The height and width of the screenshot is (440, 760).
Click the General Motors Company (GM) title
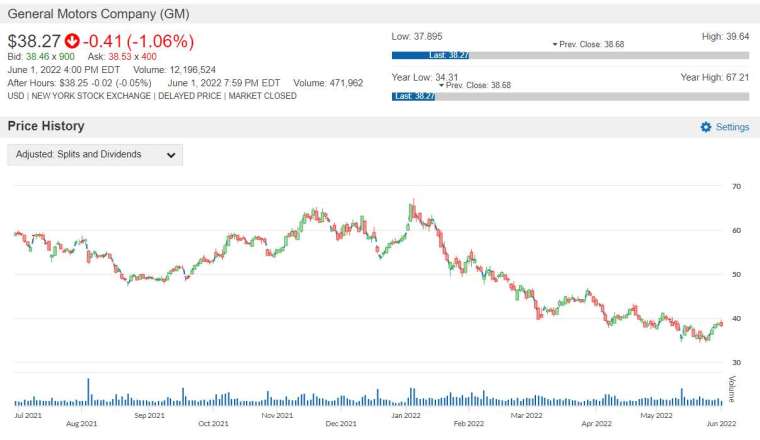[98, 14]
